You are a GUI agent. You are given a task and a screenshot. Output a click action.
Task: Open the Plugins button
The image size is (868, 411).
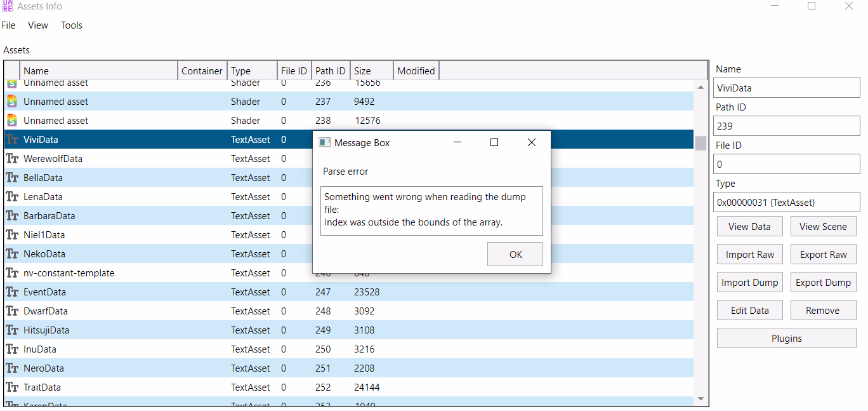786,339
